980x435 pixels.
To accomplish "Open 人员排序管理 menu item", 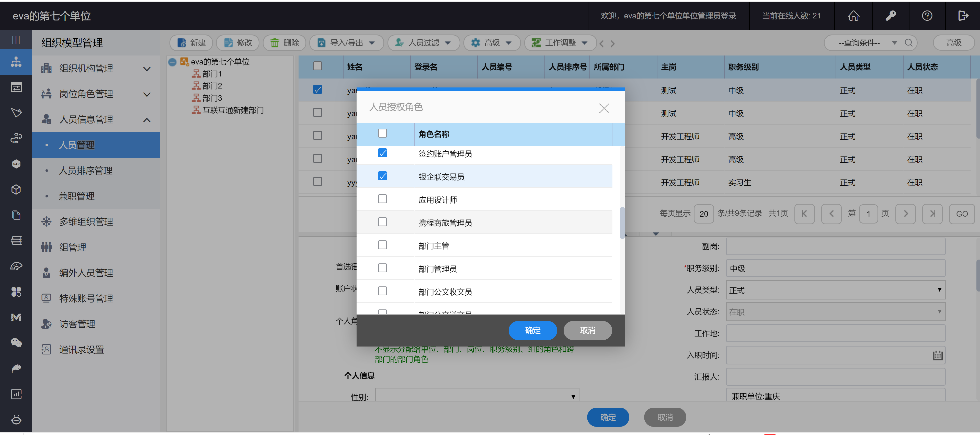I will coord(85,171).
